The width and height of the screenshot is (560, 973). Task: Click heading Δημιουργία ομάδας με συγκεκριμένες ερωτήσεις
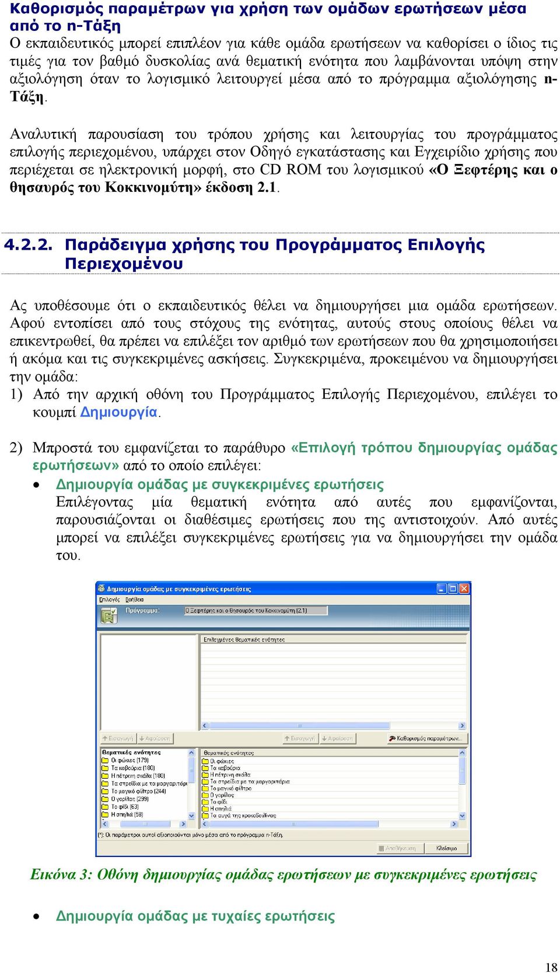point(220,485)
